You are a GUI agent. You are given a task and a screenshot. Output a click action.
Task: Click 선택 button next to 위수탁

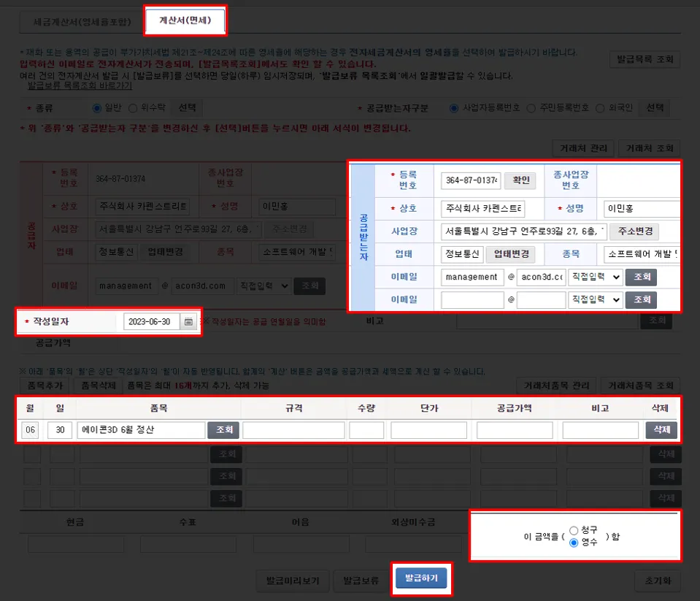coord(187,107)
